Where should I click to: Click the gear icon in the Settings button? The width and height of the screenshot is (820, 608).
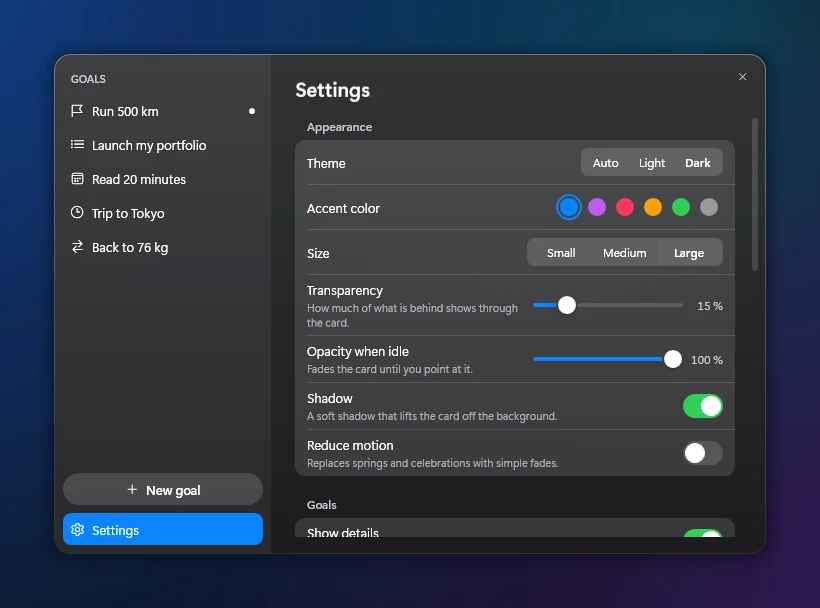[x=77, y=530]
